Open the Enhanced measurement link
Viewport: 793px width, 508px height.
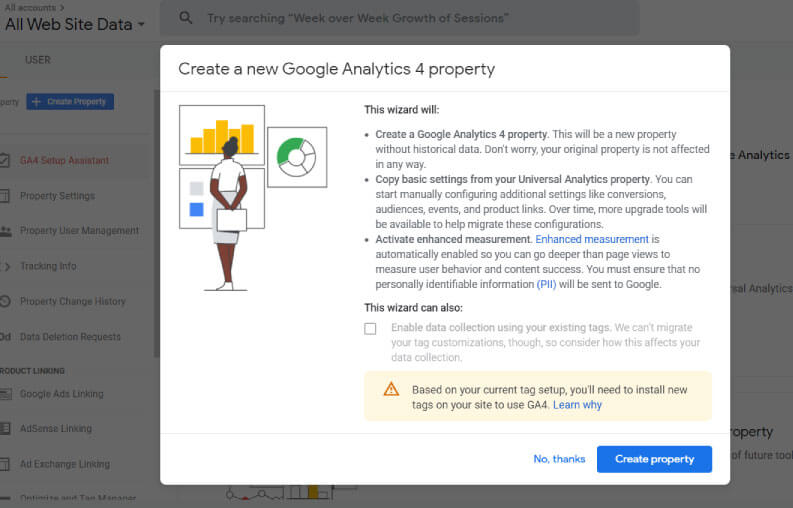click(592, 239)
